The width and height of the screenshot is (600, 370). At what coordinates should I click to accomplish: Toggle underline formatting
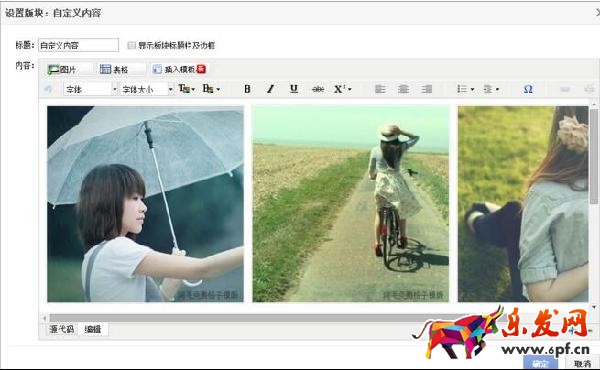(x=294, y=89)
